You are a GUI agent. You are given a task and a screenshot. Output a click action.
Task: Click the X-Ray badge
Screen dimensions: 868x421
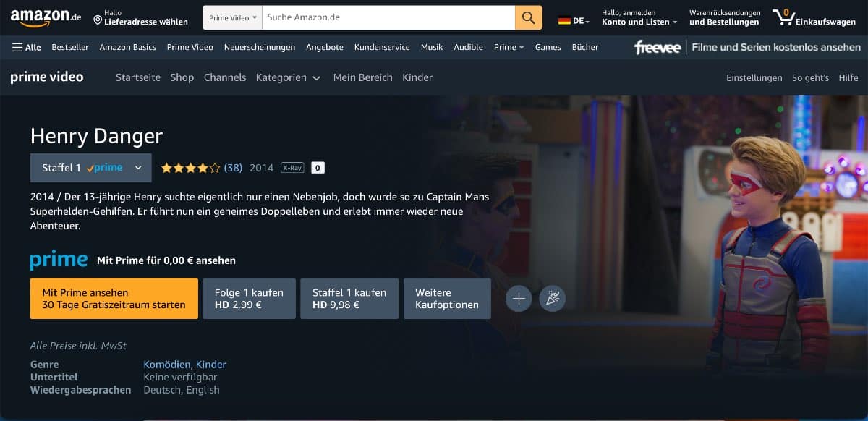pos(292,168)
